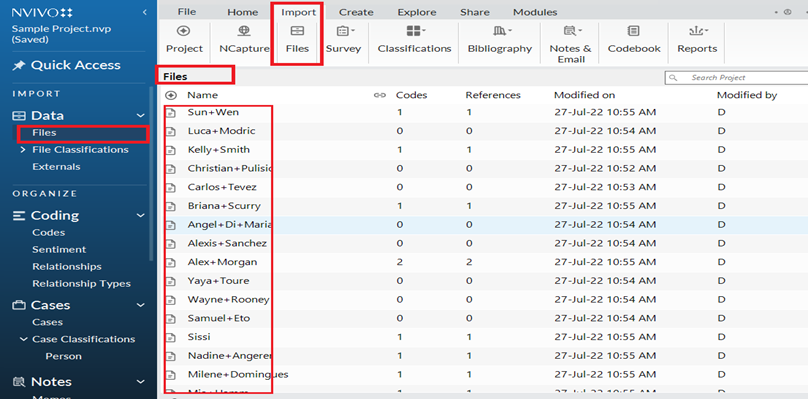This screenshot has width=808, height=399.
Task: Click the Cases briefcase icon
Action: pyautogui.click(x=19, y=305)
